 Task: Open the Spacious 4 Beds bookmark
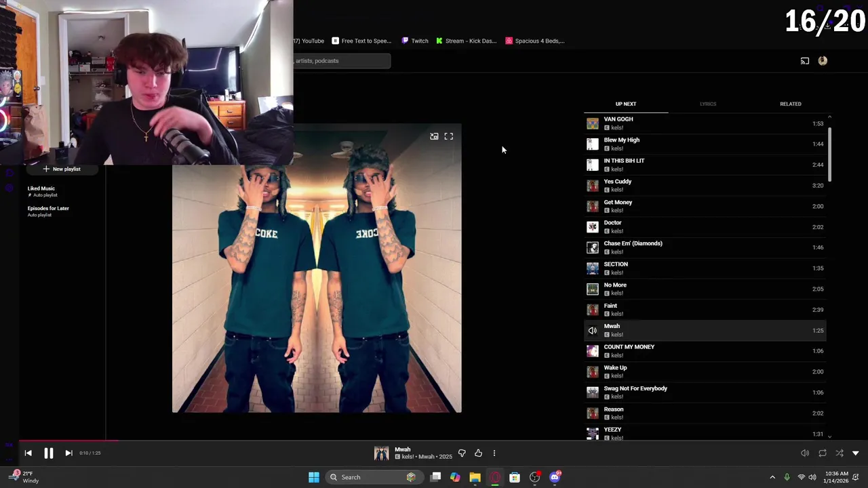pos(535,41)
